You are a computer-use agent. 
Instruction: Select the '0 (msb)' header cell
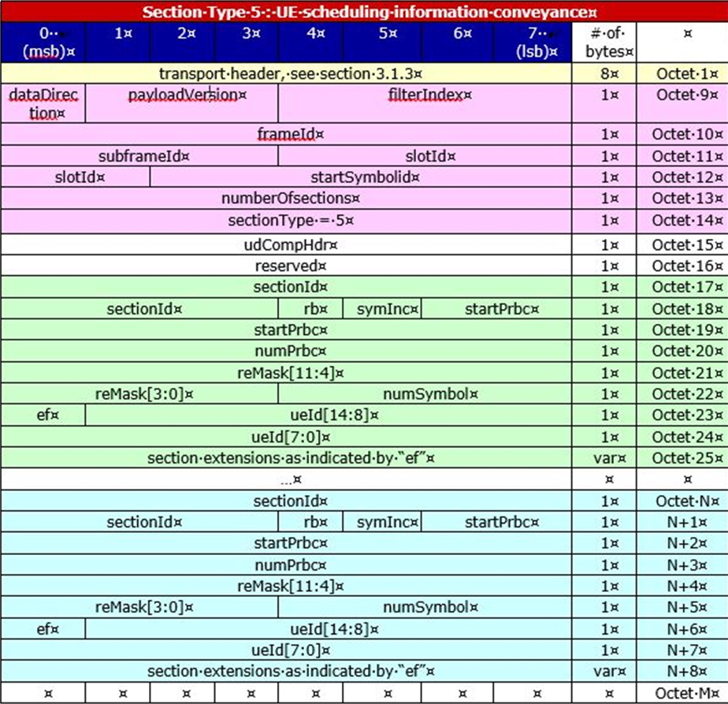pos(43,43)
